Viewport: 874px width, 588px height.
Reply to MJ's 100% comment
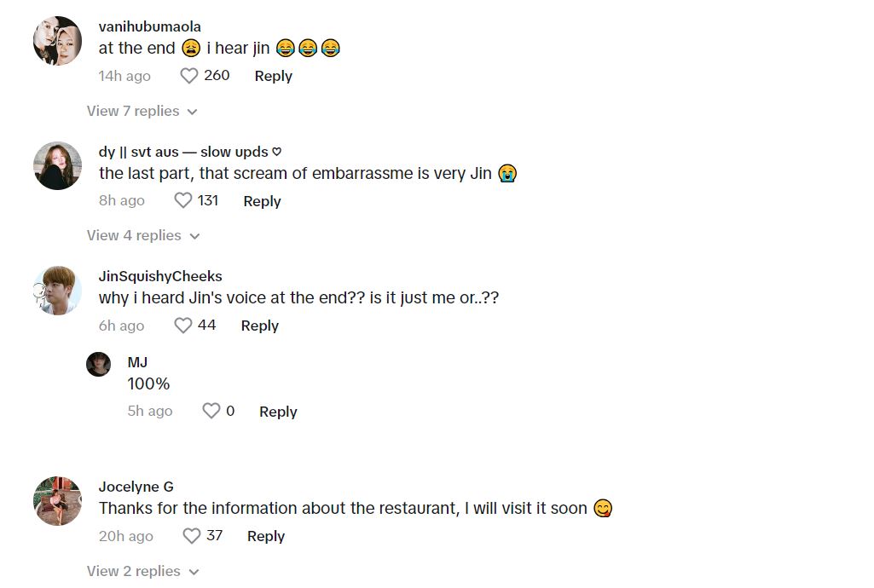[278, 412]
